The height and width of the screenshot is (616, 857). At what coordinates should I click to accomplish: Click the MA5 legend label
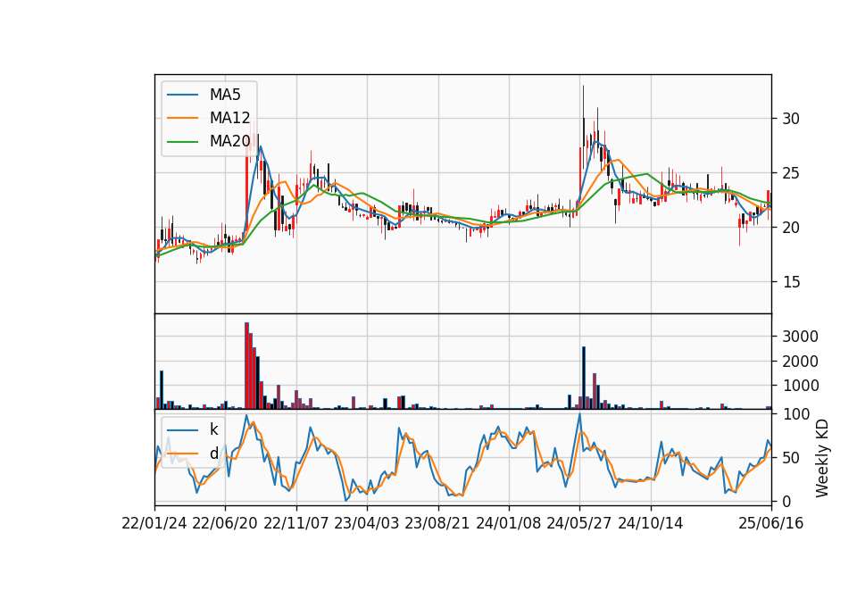coord(225,95)
